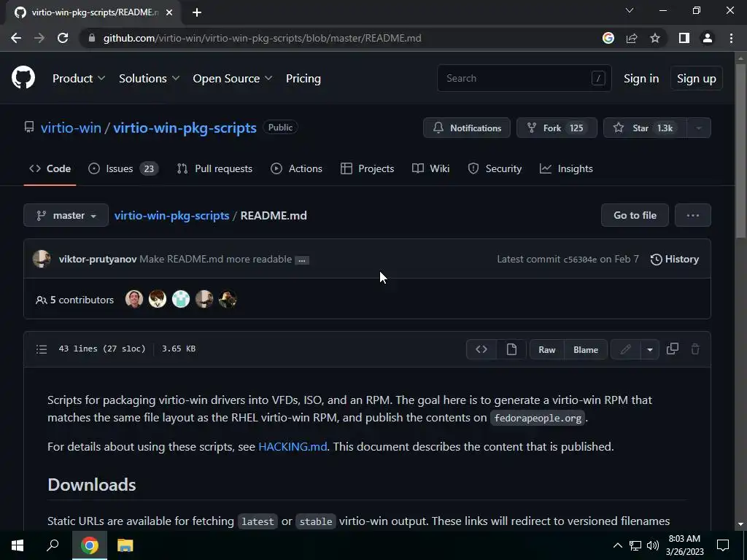Viewport: 747px width, 560px height.
Task: View the Raw file
Action: pyautogui.click(x=547, y=349)
